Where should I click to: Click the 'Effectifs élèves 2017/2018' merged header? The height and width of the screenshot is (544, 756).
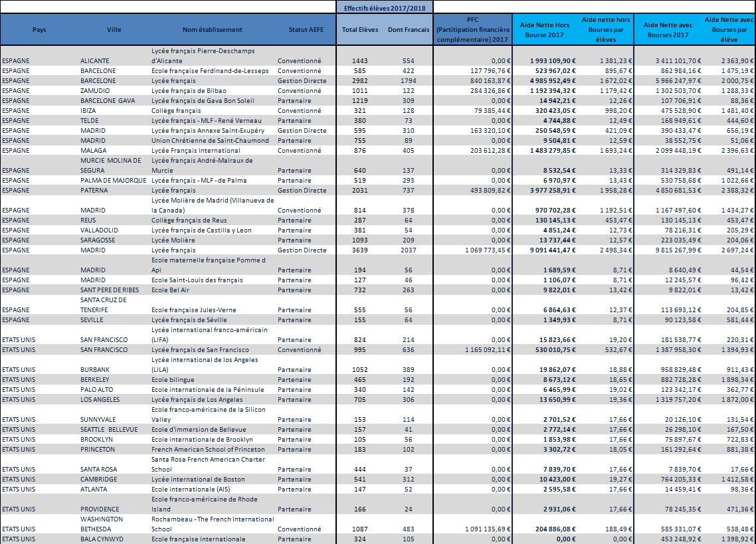tap(385, 7)
